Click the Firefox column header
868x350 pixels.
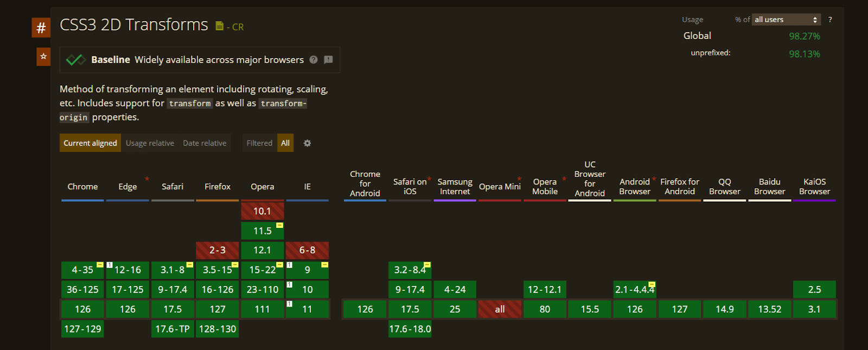click(218, 187)
